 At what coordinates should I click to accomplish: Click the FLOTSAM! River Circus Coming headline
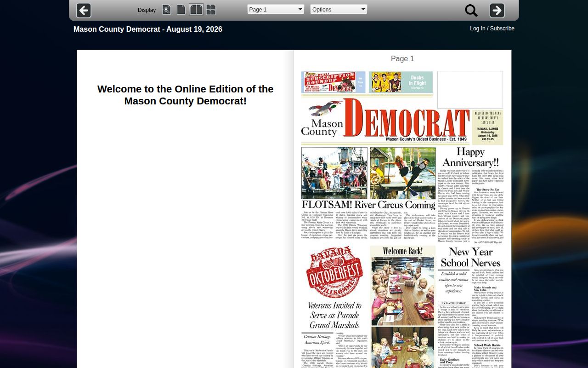pyautogui.click(x=368, y=205)
